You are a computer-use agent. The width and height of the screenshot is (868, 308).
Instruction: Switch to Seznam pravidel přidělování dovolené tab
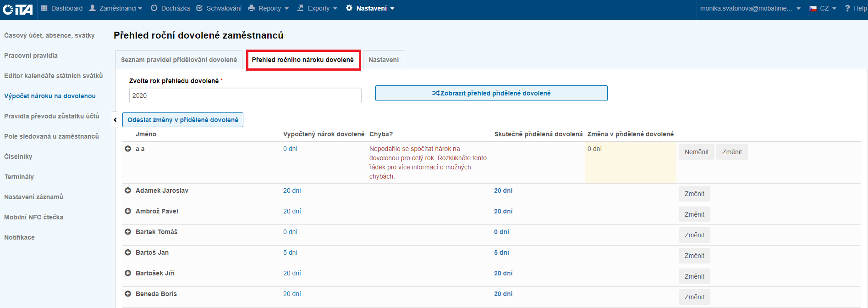(179, 60)
